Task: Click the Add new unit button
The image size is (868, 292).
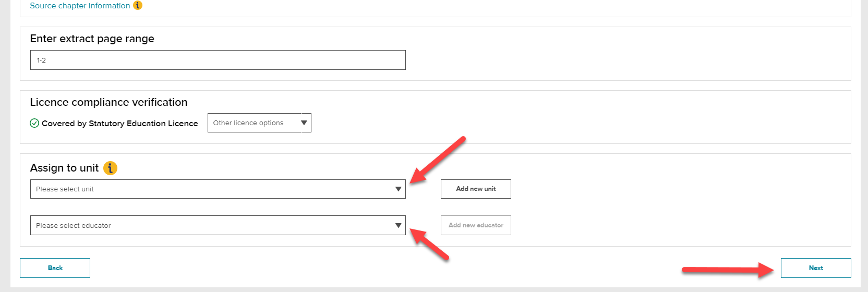Action: tap(476, 189)
